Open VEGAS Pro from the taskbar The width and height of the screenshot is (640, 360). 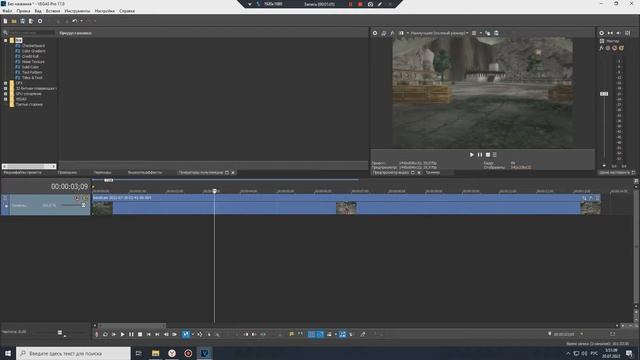pyautogui.click(x=204, y=353)
